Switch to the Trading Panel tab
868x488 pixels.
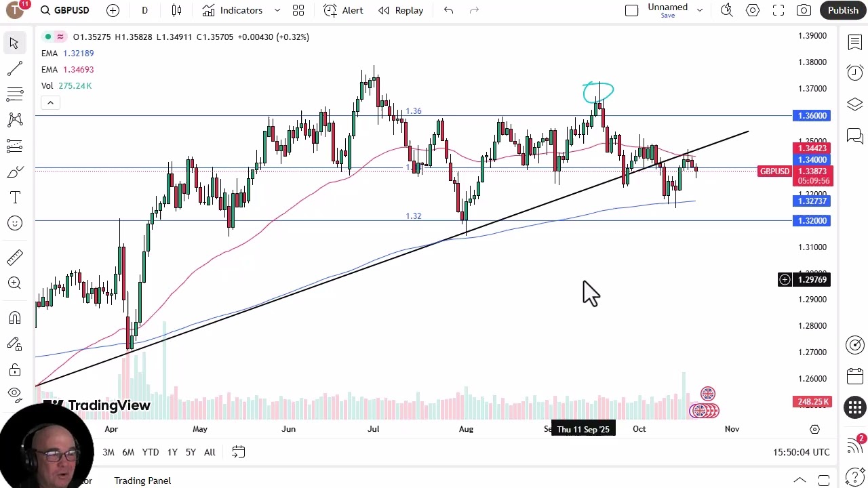point(142,481)
